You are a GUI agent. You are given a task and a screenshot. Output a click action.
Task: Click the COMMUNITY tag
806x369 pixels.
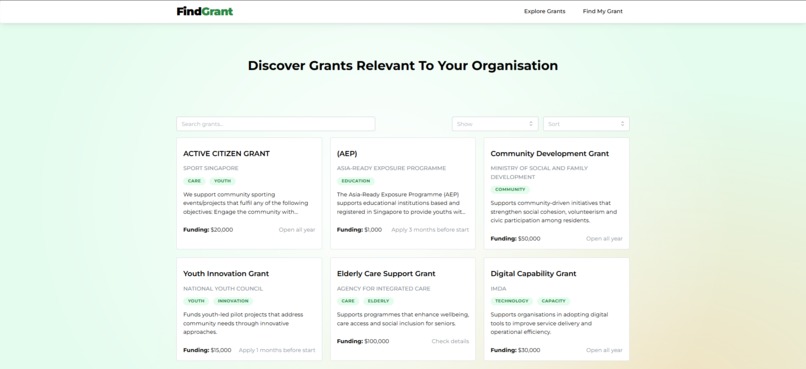click(510, 190)
